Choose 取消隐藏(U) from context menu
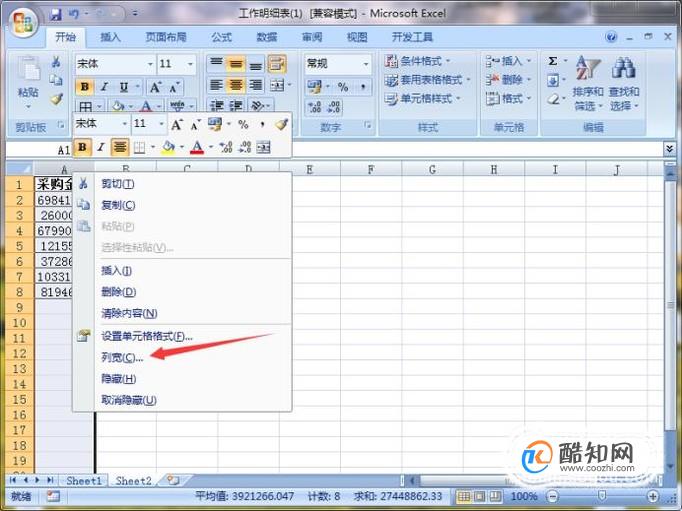 [182, 400]
